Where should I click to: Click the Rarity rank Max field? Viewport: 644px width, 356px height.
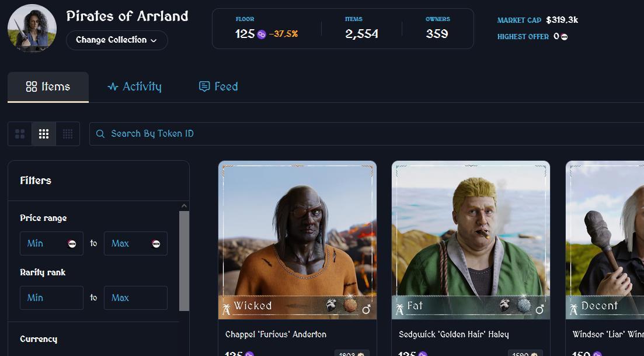(x=135, y=298)
